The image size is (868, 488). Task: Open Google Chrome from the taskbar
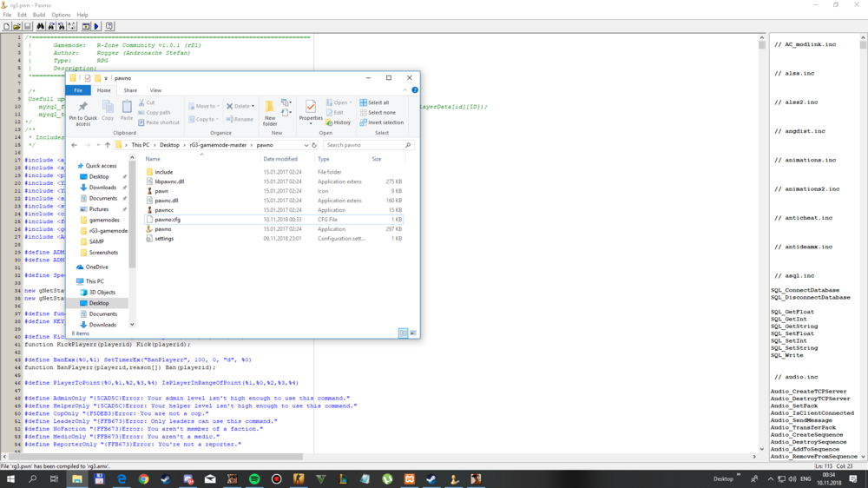tap(143, 478)
